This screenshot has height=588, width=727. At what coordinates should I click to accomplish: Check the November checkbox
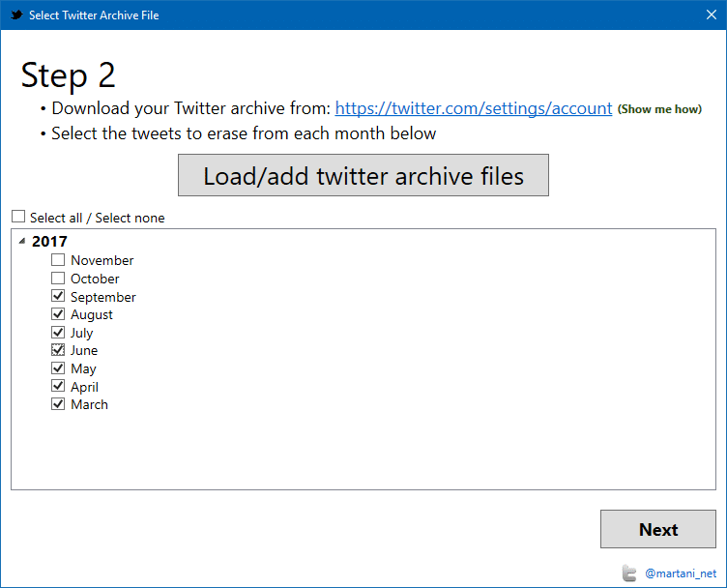click(x=58, y=260)
